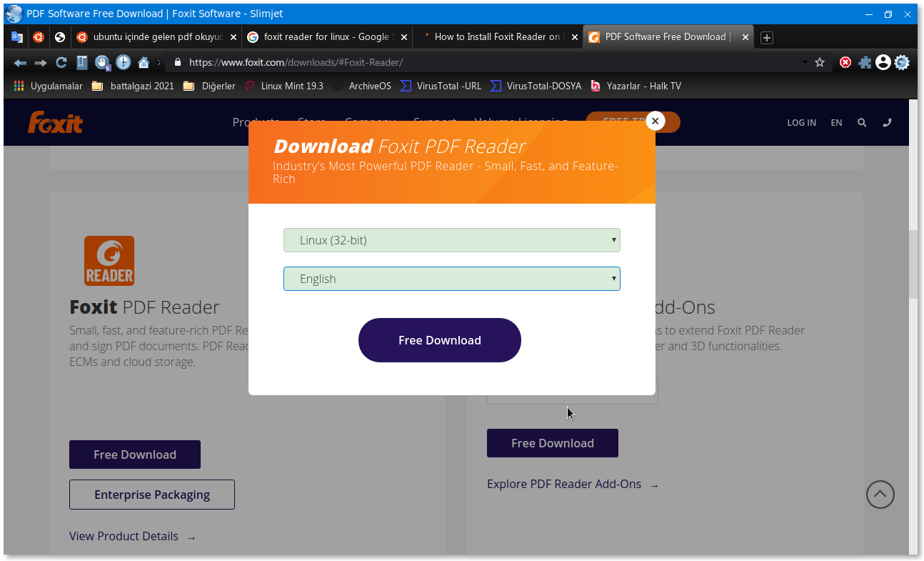This screenshot has width=924, height=561.
Task: Open the 'battalgazi 2021' bookmark folder
Action: [x=133, y=86]
